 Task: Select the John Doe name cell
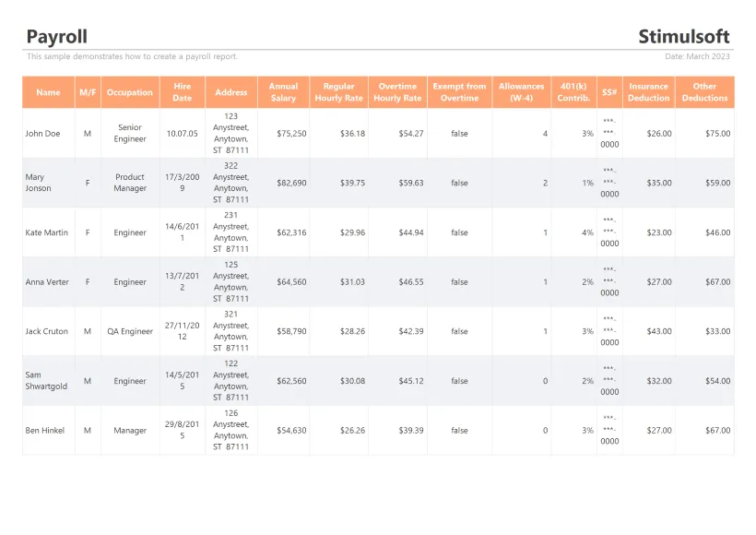click(42, 134)
